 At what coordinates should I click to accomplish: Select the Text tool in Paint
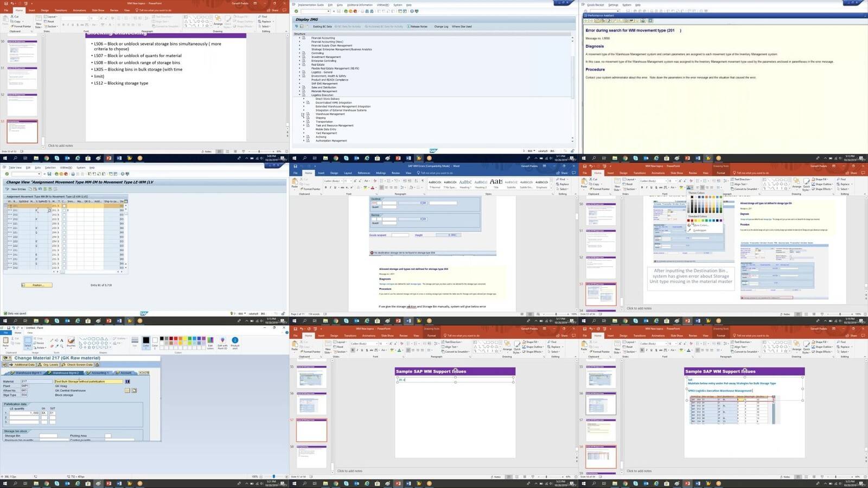pos(61,340)
